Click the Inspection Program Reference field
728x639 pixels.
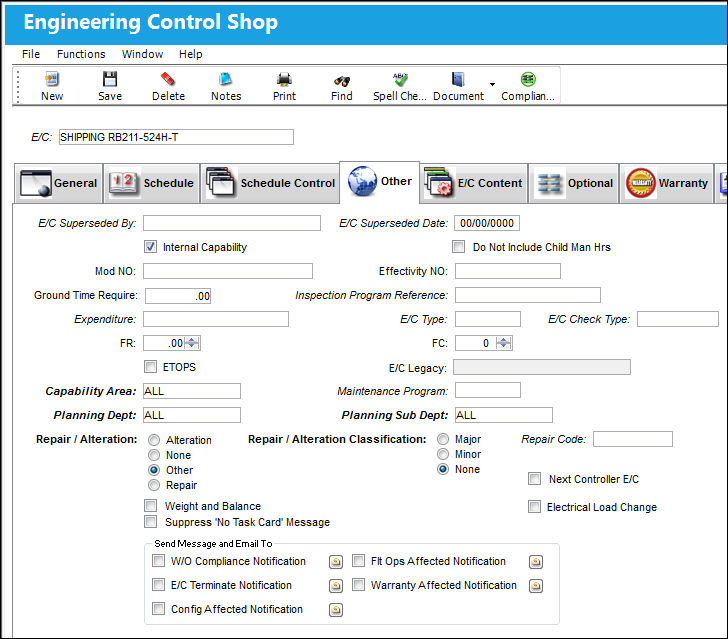[527, 295]
